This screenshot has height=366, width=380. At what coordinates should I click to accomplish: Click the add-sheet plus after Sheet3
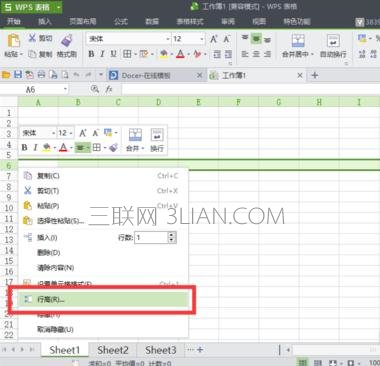(x=200, y=349)
